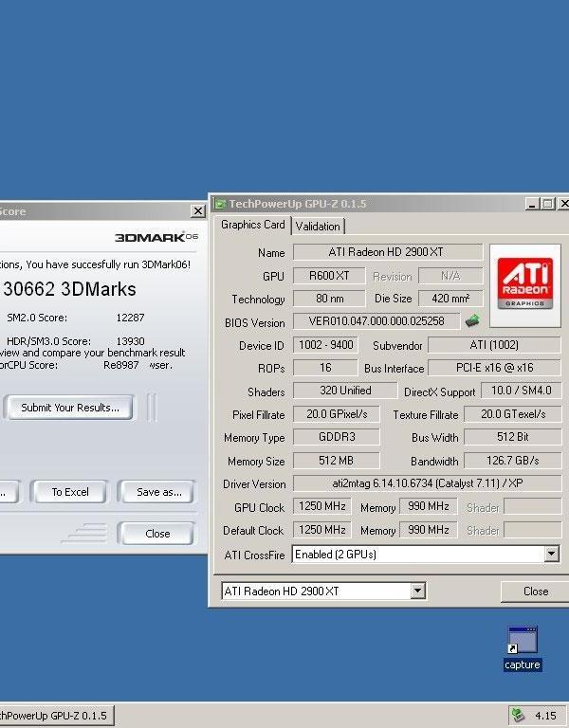
Task: Click the GPU Clock value 1250 MHz
Action: [321, 506]
